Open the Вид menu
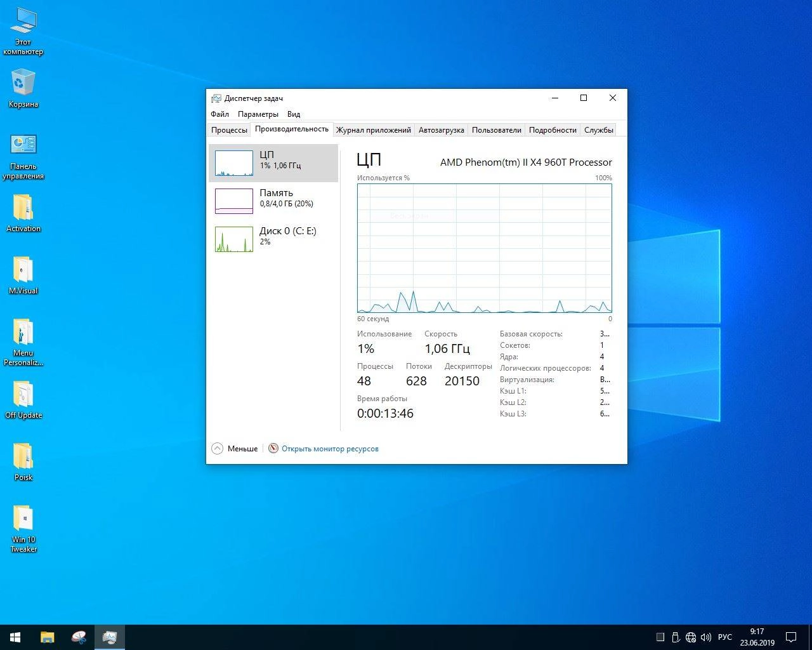Image resolution: width=812 pixels, height=650 pixels. [x=294, y=114]
